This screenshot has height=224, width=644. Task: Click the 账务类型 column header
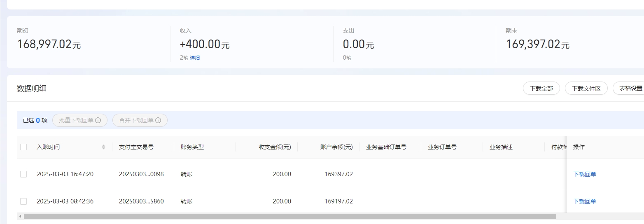click(192, 147)
